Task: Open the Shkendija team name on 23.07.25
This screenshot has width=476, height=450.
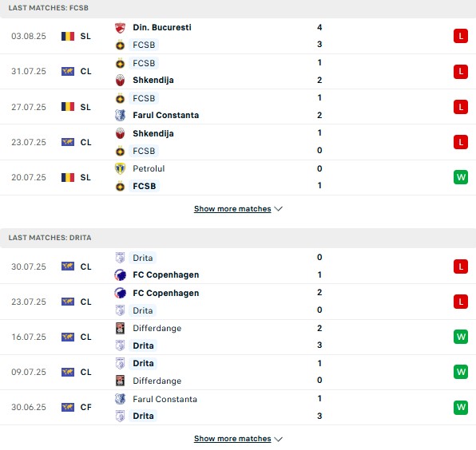Action: [x=153, y=133]
